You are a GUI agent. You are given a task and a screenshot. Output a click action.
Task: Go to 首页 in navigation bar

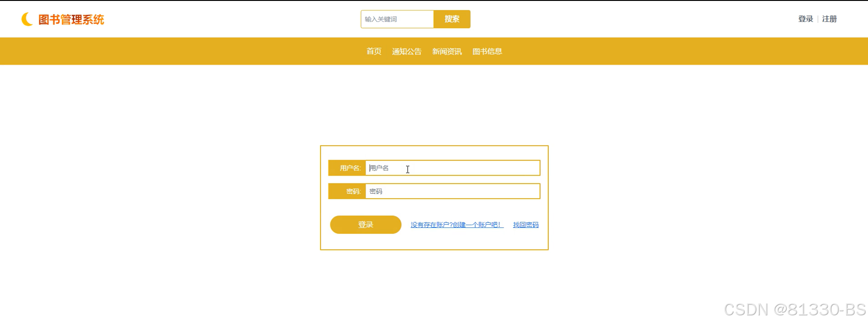coord(374,51)
